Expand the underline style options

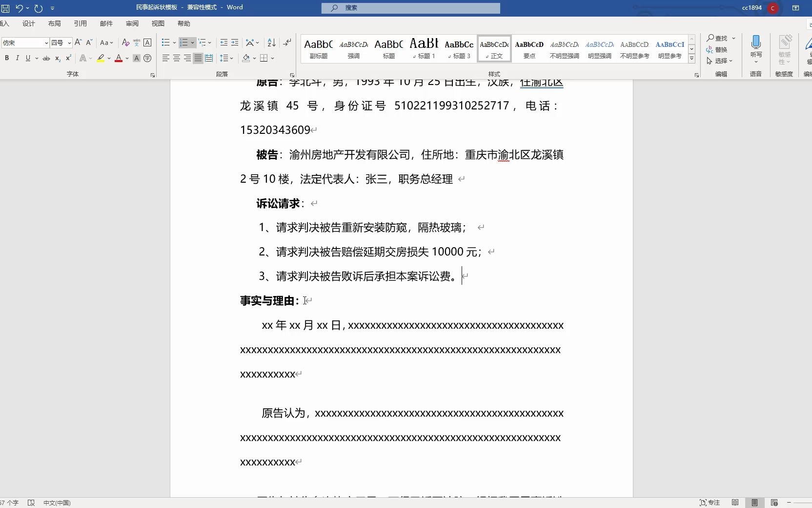point(37,58)
